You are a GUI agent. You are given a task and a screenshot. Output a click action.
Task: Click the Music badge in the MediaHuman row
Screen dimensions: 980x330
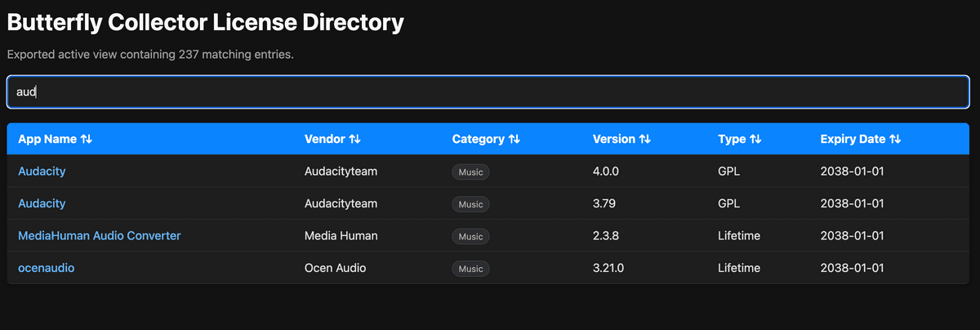(x=470, y=236)
